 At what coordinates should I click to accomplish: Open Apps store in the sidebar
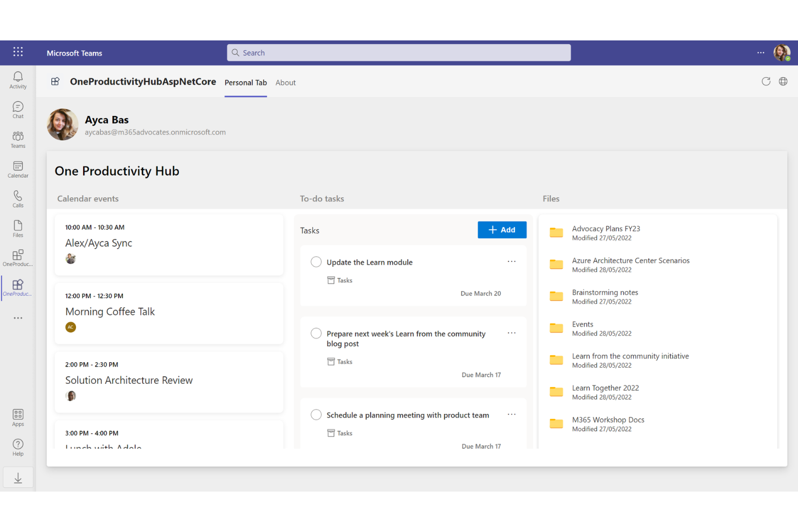[18, 417]
